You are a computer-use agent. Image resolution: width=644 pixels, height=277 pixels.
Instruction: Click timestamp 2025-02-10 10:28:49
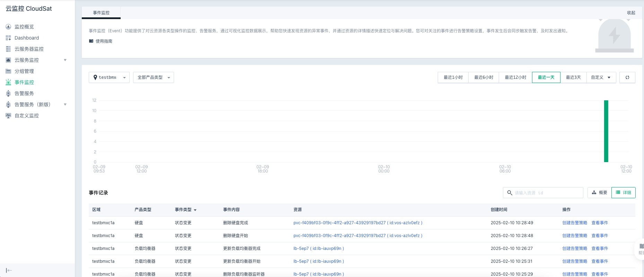click(512, 223)
